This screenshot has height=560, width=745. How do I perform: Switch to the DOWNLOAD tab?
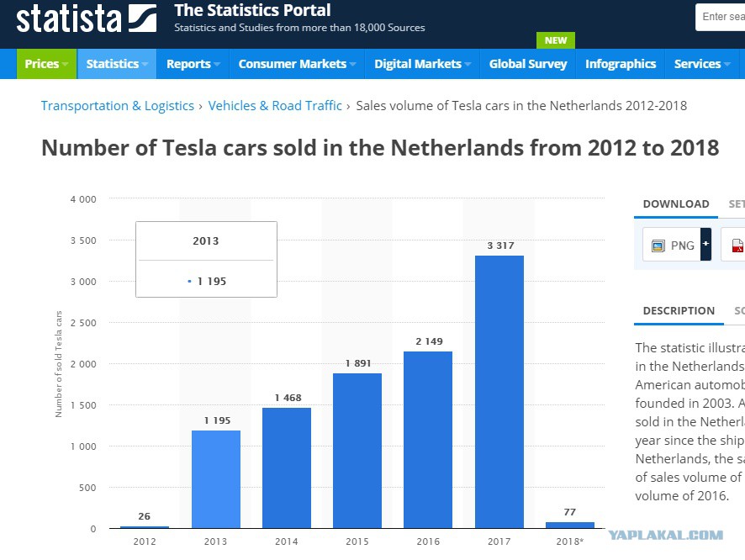tap(676, 204)
